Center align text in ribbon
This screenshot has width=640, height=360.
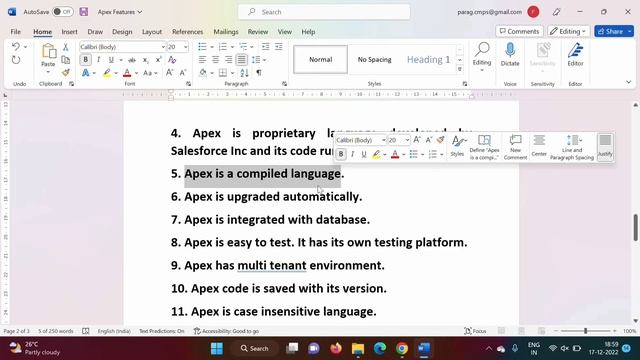click(216, 60)
